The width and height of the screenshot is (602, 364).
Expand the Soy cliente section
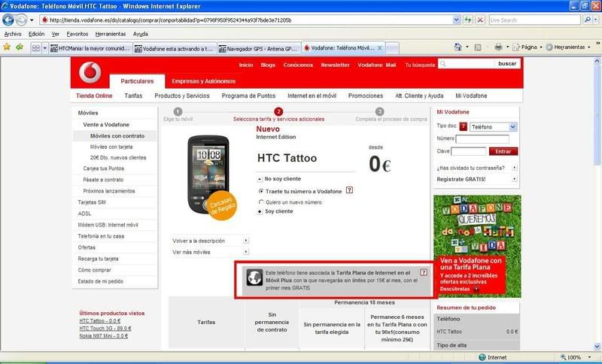pos(260,211)
